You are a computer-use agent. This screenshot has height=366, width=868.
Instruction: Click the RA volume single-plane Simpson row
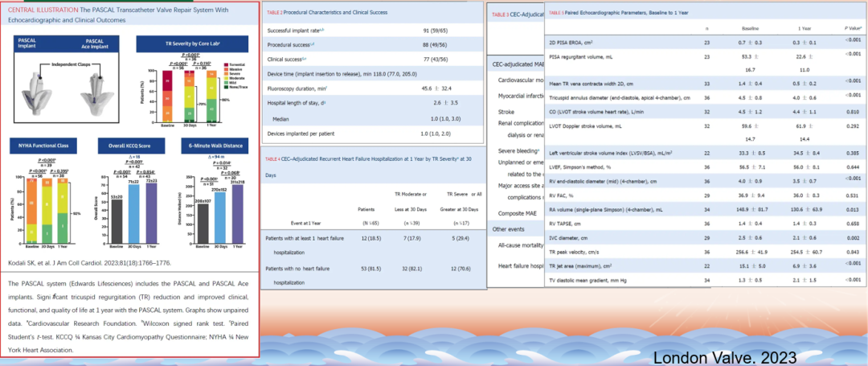704,210
